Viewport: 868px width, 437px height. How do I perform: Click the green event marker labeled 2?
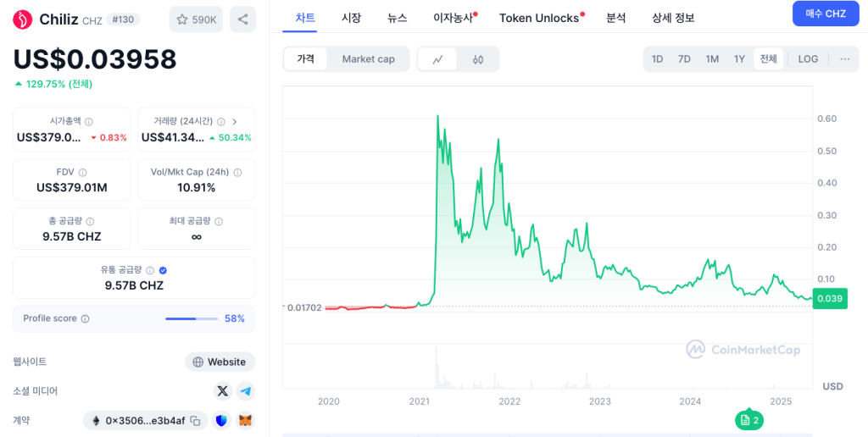coord(749,420)
